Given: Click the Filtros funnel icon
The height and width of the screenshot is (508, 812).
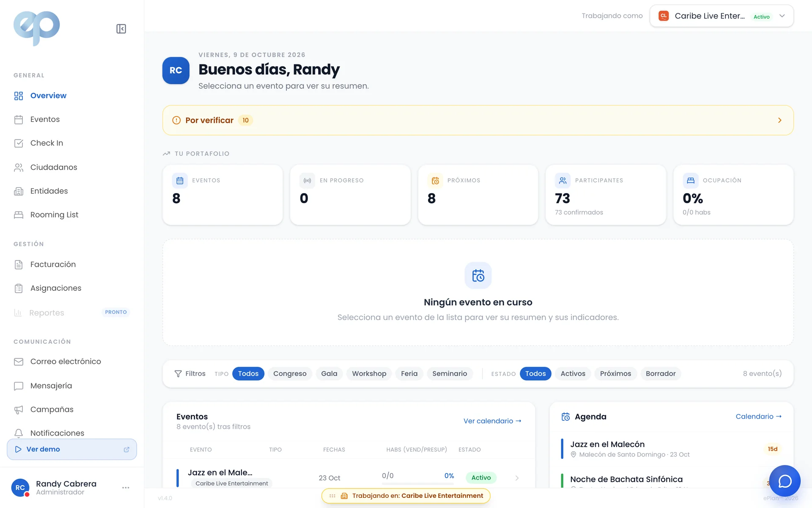Looking at the screenshot, I should (178, 374).
